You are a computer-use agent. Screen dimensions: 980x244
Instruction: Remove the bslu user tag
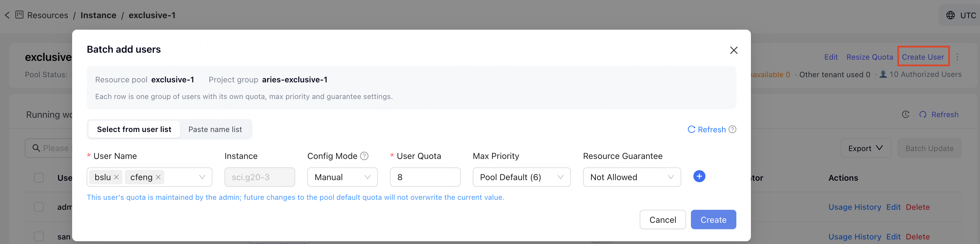[x=116, y=177]
